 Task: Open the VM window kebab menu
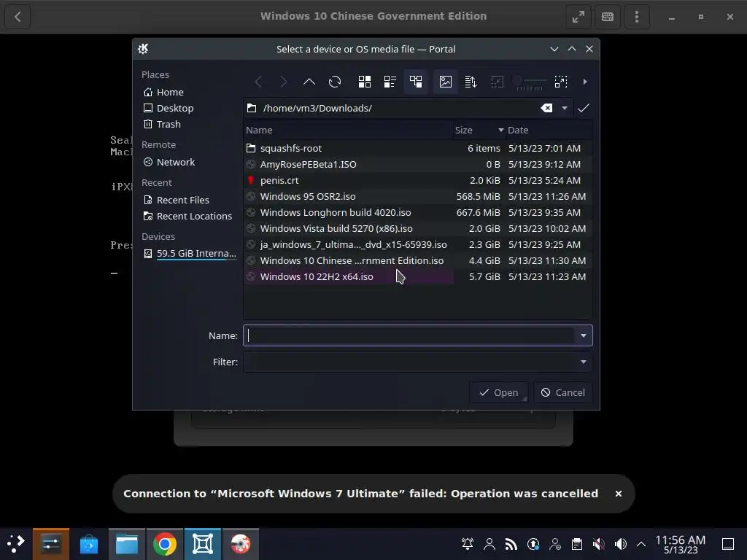(636, 17)
